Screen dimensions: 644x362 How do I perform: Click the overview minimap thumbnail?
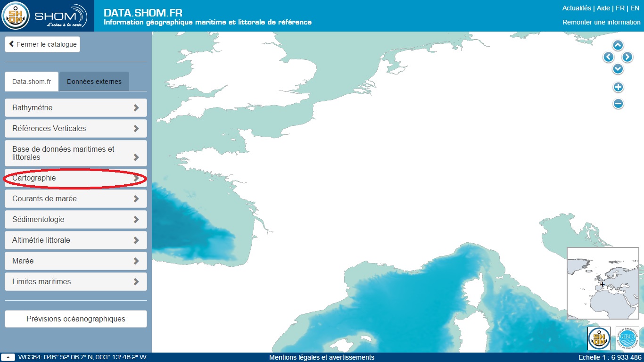click(603, 283)
